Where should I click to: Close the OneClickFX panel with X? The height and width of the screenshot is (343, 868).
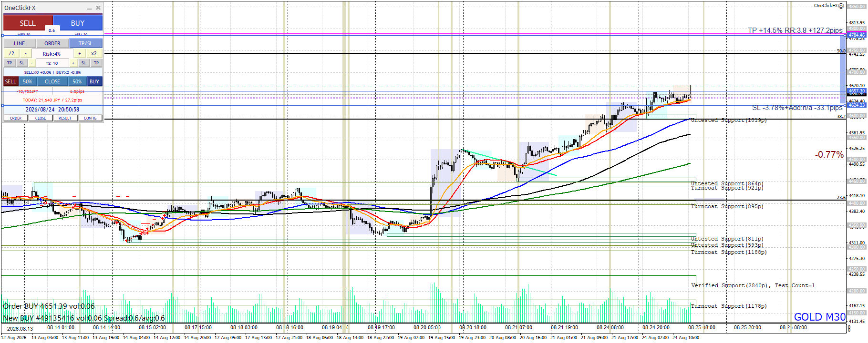pyautogui.click(x=98, y=8)
